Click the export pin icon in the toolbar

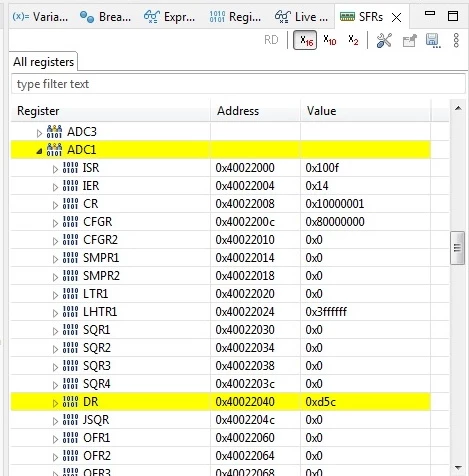tap(409, 41)
